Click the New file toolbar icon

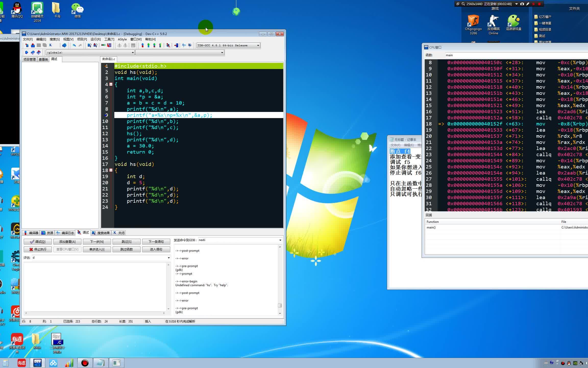pyautogui.click(x=27, y=45)
